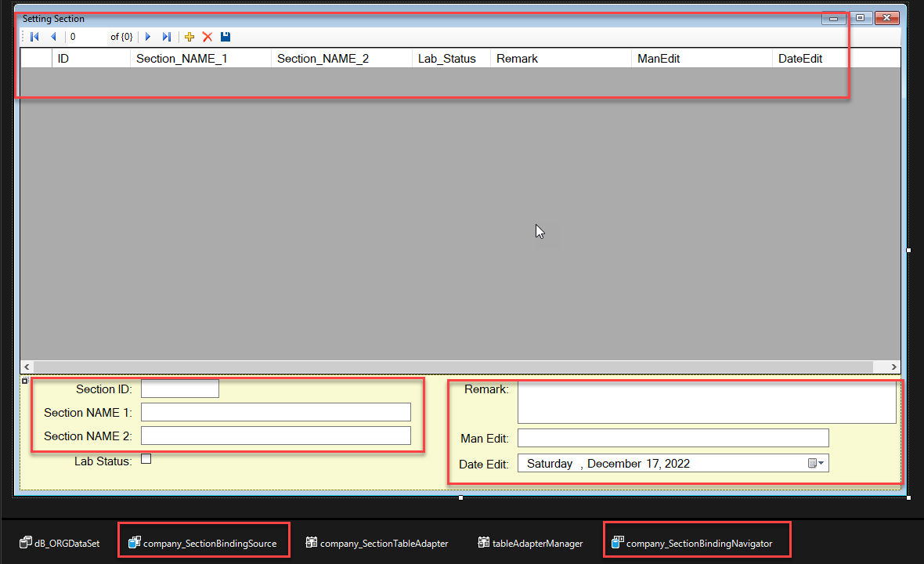This screenshot has height=564, width=924.
Task: Click the grid's right scroll arrow
Action: click(894, 367)
